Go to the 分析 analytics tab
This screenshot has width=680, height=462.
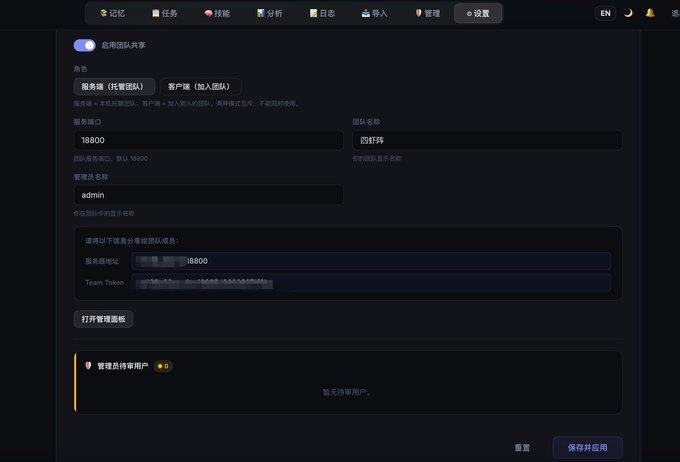click(x=270, y=13)
